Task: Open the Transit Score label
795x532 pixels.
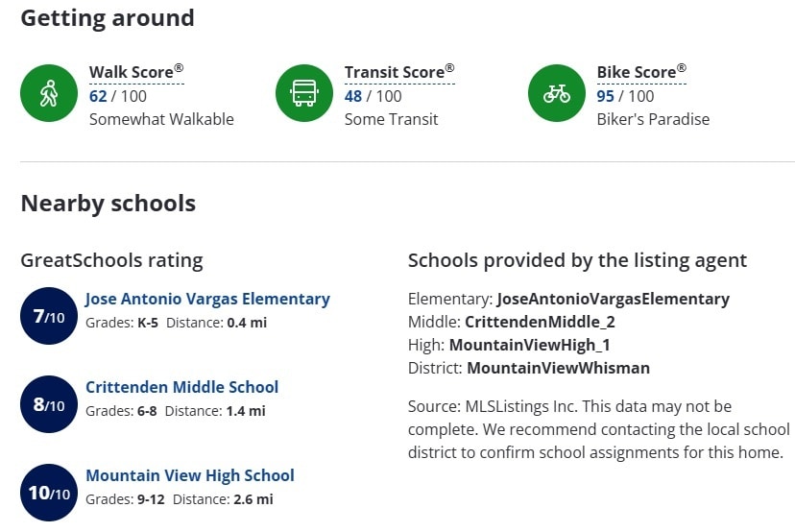Action: (x=399, y=73)
